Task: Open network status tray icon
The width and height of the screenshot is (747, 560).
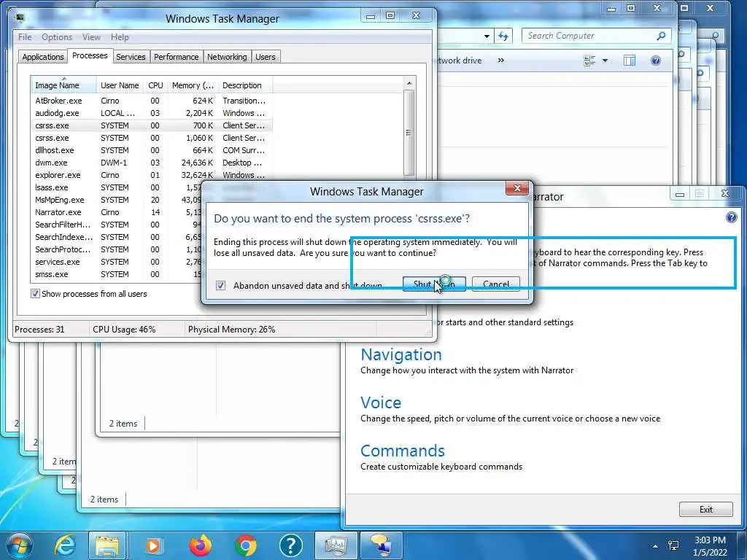Action: pos(673,545)
